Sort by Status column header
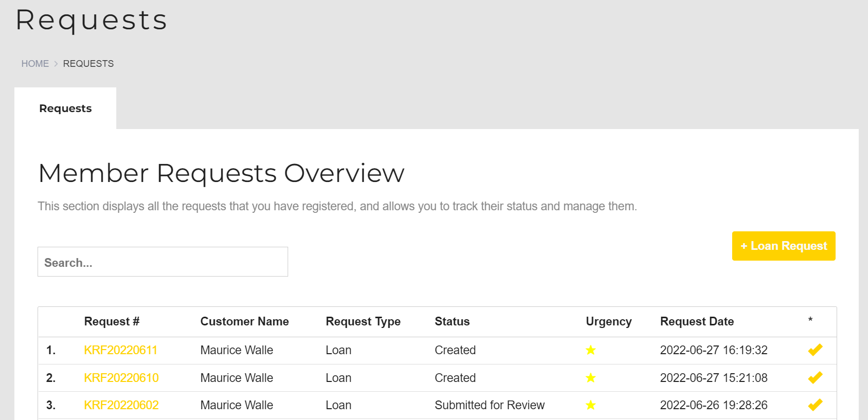 pos(452,322)
